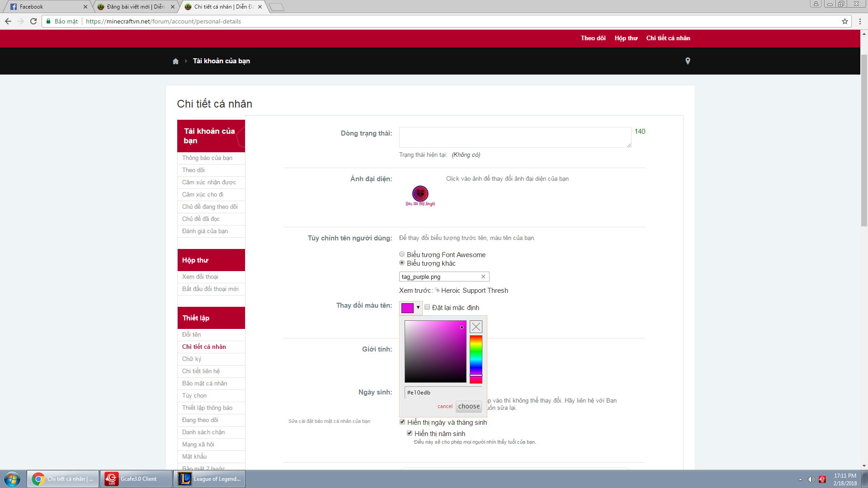Uncheck Hiển thị ngày và tháng sinh
The height and width of the screenshot is (488, 868).
coord(402,422)
